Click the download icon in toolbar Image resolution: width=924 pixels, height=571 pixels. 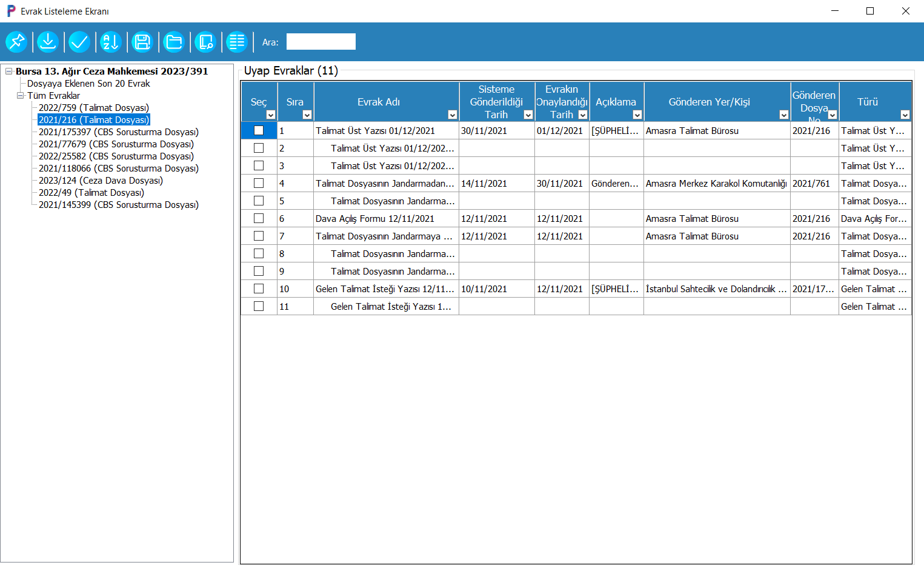pos(48,42)
